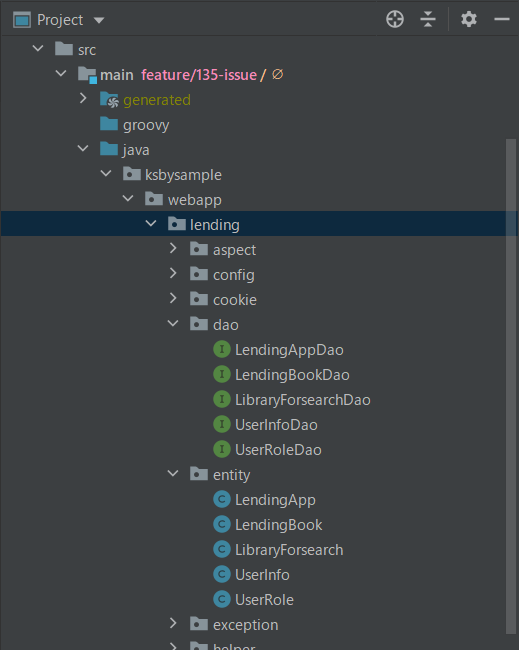
Task: Expand the config package
Action: coord(173,274)
